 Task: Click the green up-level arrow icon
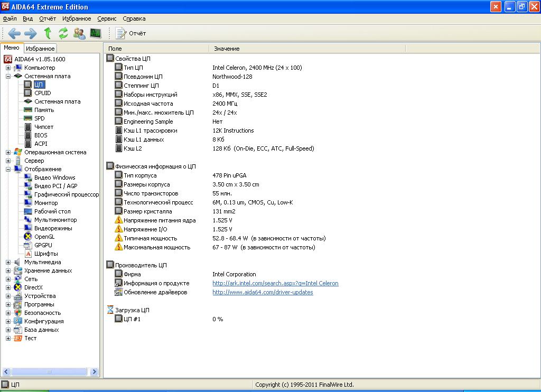[48, 33]
